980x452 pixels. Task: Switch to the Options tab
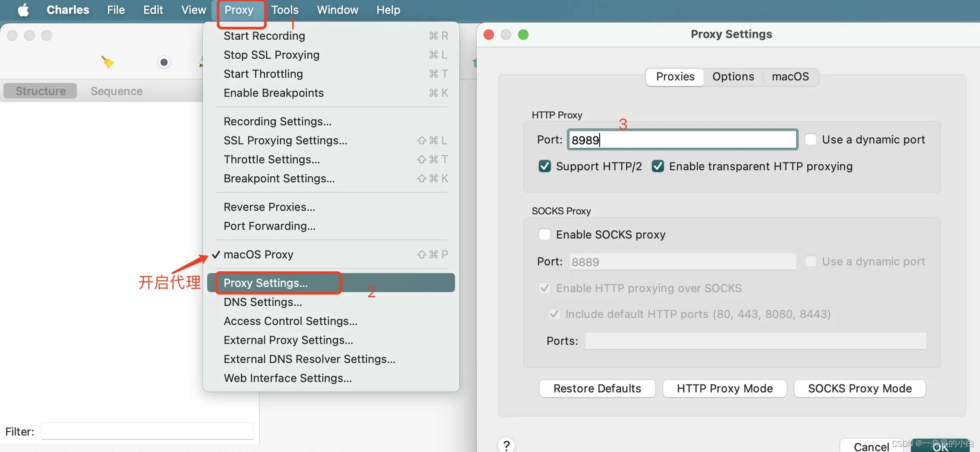pyautogui.click(x=733, y=77)
